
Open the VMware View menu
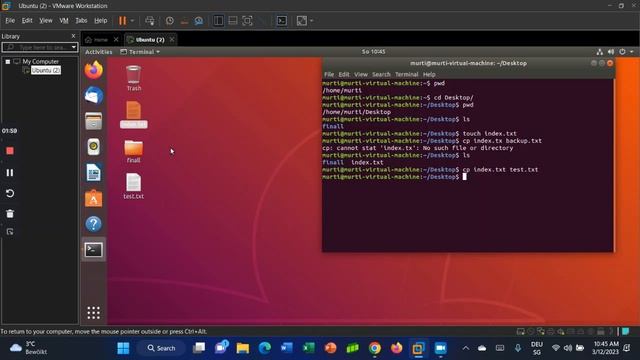click(x=46, y=20)
